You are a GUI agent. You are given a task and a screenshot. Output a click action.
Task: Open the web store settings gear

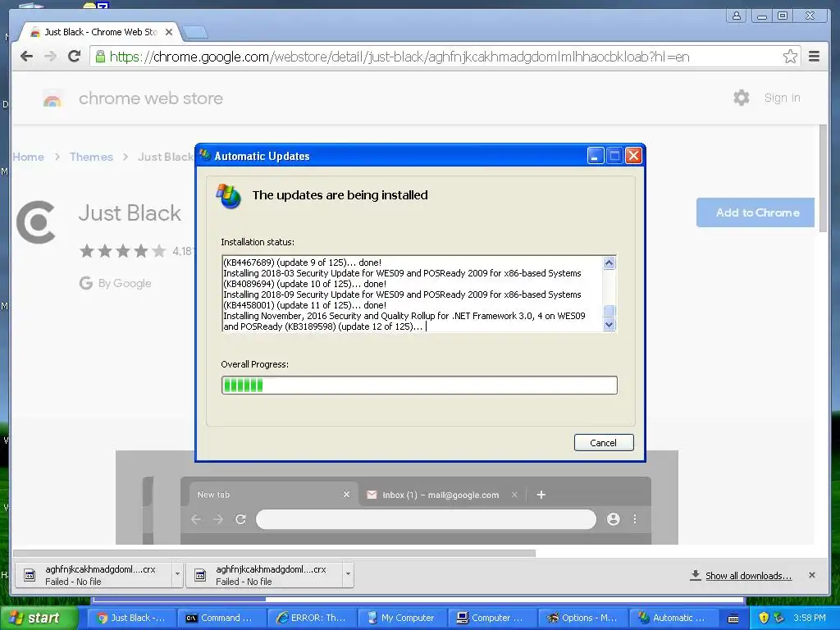coord(742,98)
